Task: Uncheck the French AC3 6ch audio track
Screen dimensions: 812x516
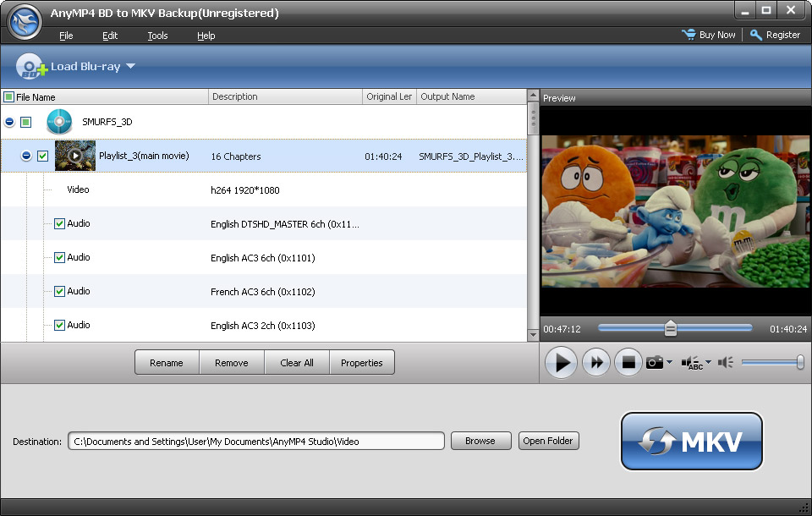Action: [59, 291]
